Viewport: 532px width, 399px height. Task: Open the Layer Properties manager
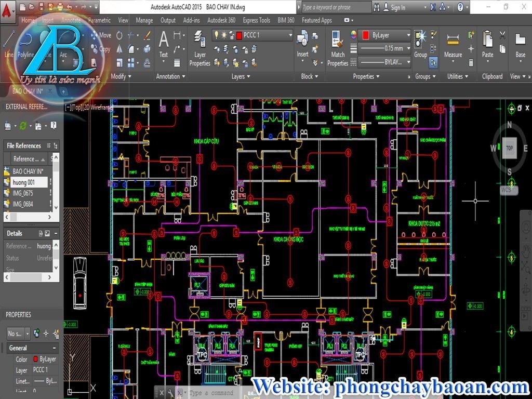point(199,49)
